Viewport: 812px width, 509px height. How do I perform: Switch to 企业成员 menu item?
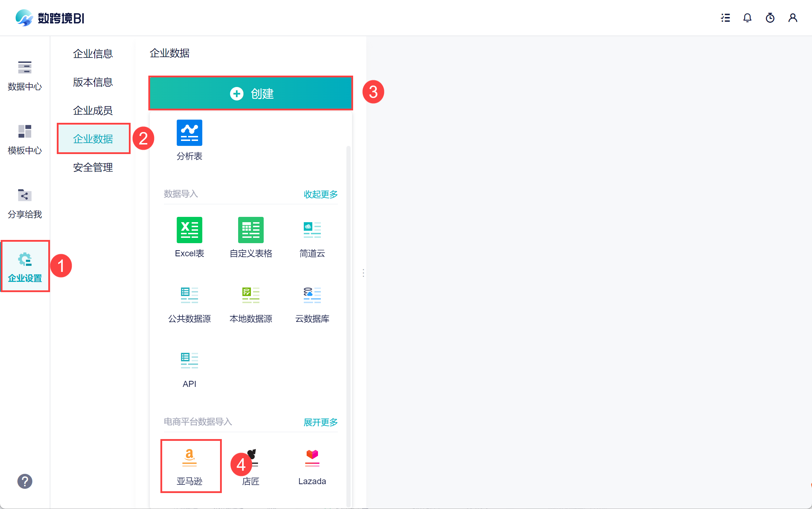tap(93, 110)
